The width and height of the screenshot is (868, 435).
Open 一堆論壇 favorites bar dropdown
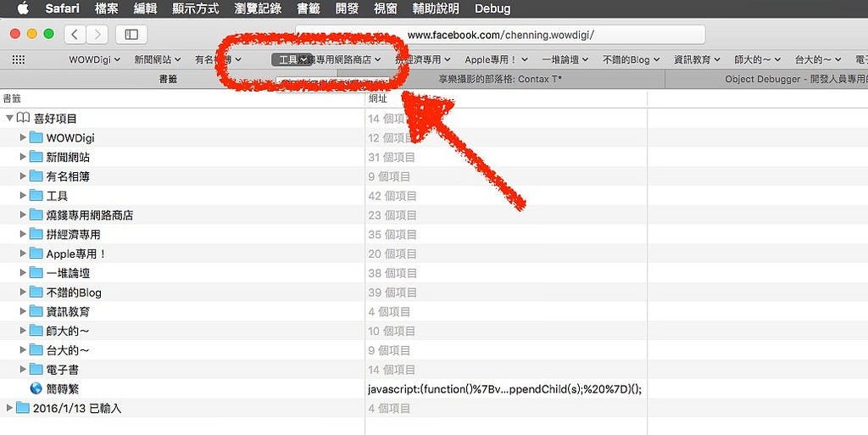[565, 59]
